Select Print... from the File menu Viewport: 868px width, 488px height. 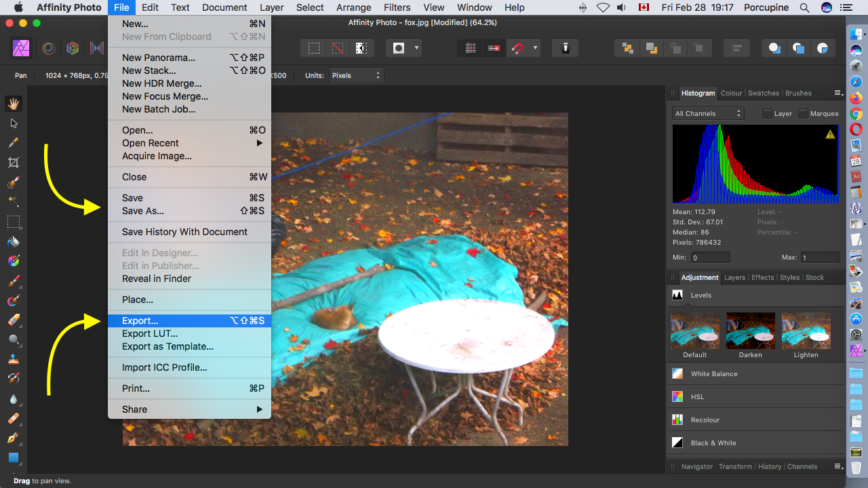pos(189,388)
